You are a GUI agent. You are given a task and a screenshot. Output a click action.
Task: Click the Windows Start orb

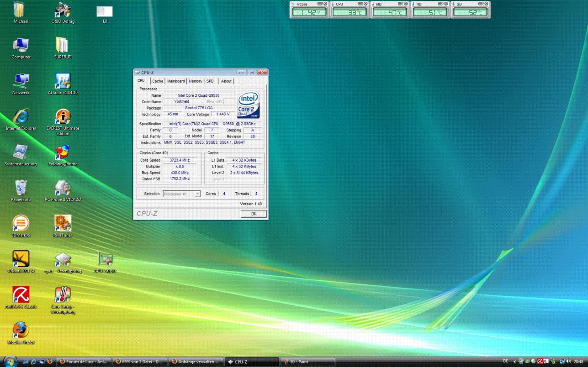[11, 361]
